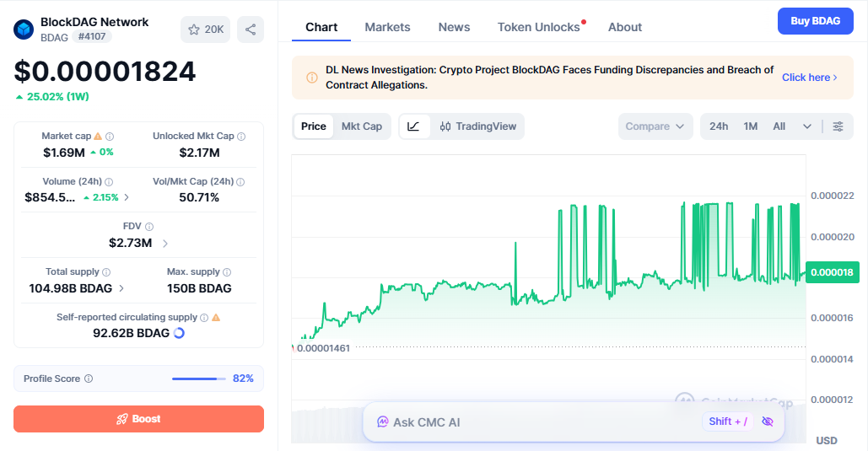The image size is (868, 451).
Task: Click the DL News alert info icon
Action: (x=311, y=78)
